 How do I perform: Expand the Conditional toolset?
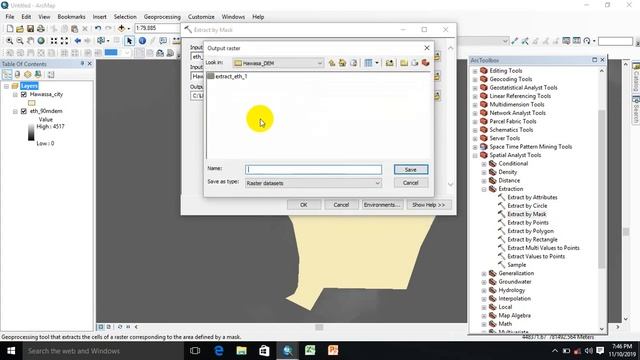point(484,164)
